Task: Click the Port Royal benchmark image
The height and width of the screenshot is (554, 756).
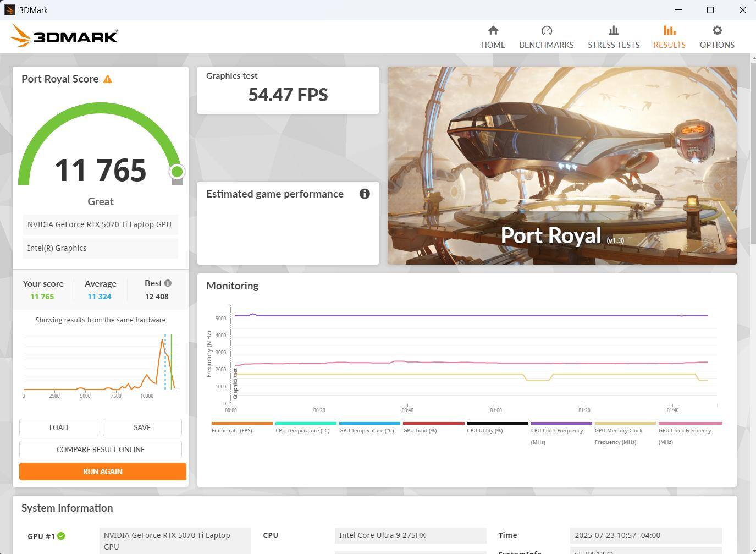Action: click(561, 165)
